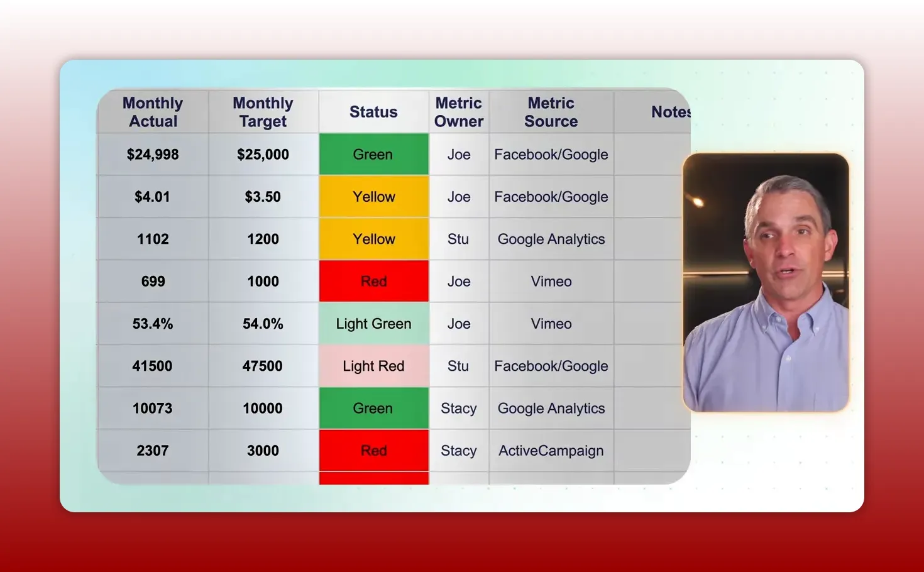
Task: Click the Light Green status cell for 53.4%
Action: tap(373, 323)
